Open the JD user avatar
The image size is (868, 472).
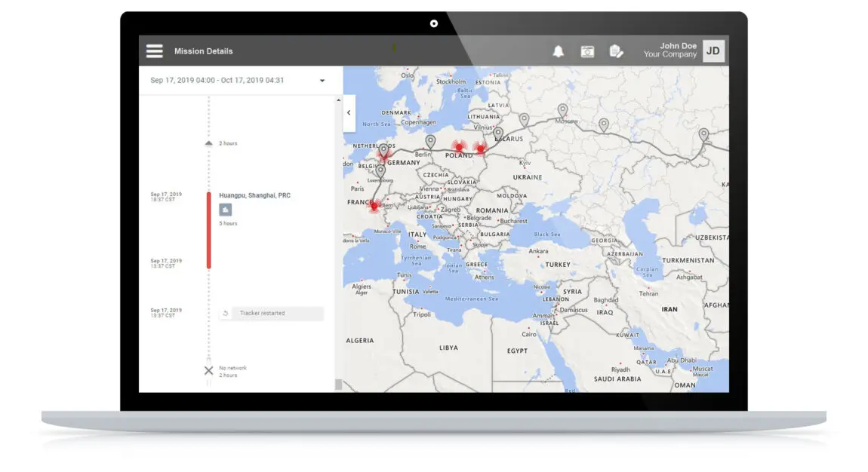(x=713, y=51)
